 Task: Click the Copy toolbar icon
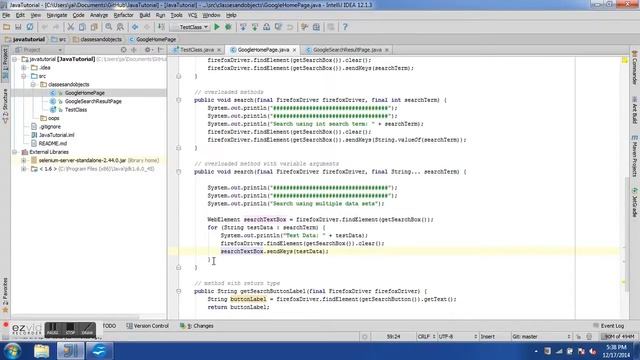[x=82, y=27]
